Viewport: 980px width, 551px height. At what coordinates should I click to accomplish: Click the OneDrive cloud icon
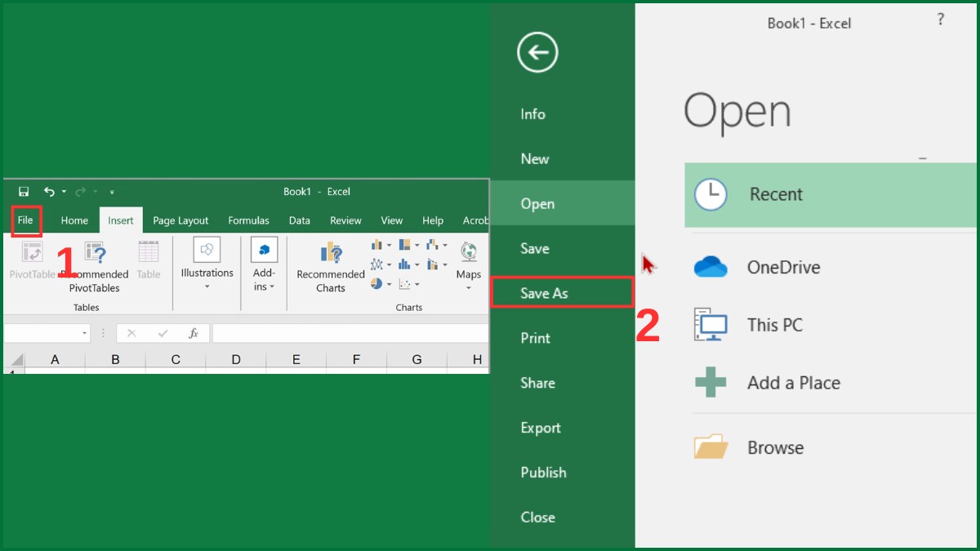[710, 266]
